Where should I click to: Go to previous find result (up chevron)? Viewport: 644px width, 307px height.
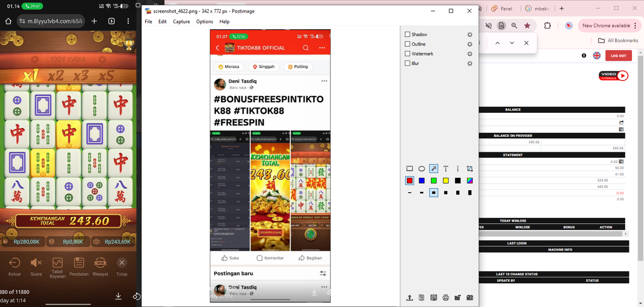498,43
